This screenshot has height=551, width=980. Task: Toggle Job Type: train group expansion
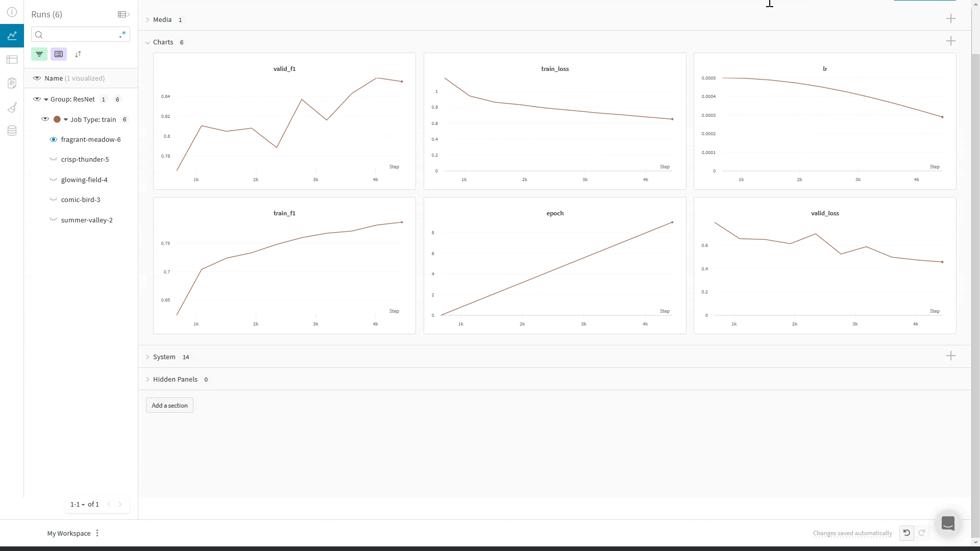(66, 119)
